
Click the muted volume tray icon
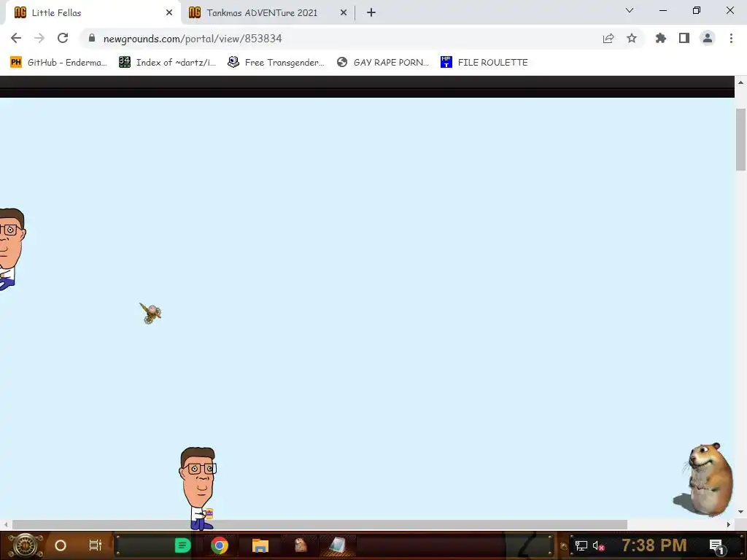(x=598, y=545)
